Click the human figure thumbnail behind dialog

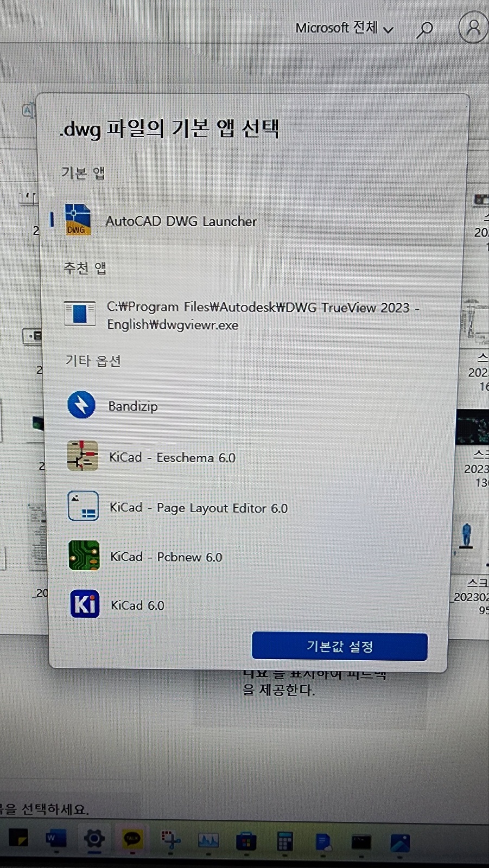(x=466, y=537)
